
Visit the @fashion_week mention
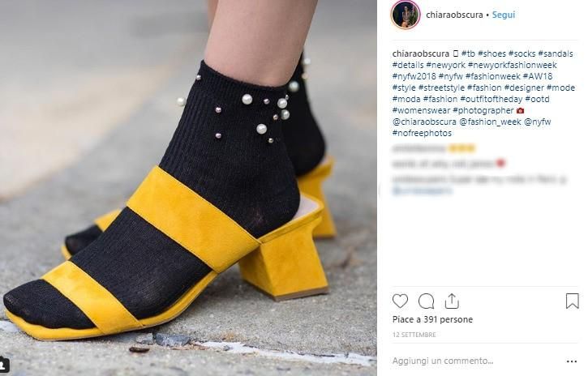pyautogui.click(x=490, y=122)
